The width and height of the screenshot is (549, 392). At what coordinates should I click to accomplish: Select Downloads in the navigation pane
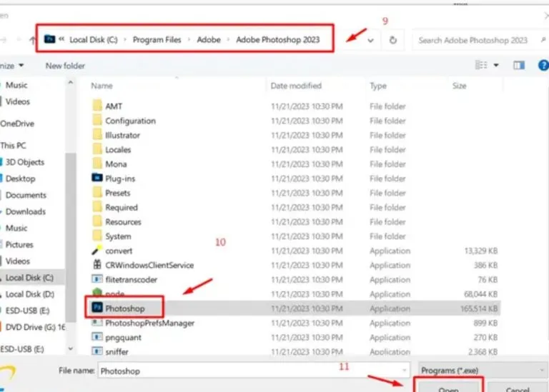25,211
